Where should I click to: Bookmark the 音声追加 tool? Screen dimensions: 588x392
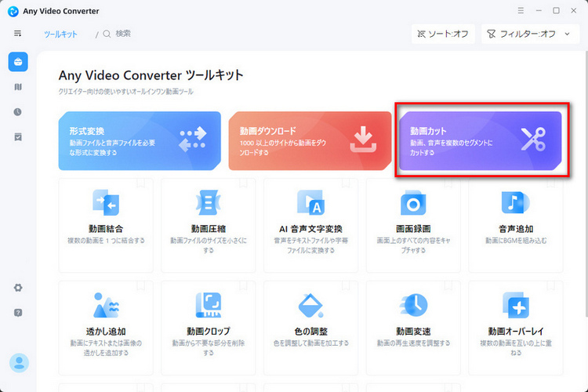click(x=550, y=183)
